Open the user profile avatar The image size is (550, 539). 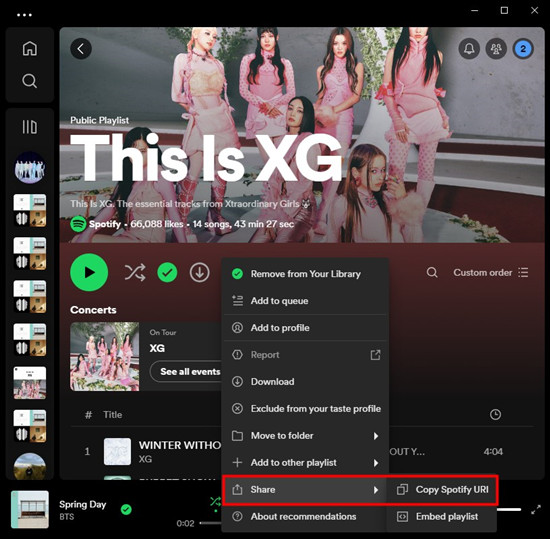(x=523, y=48)
